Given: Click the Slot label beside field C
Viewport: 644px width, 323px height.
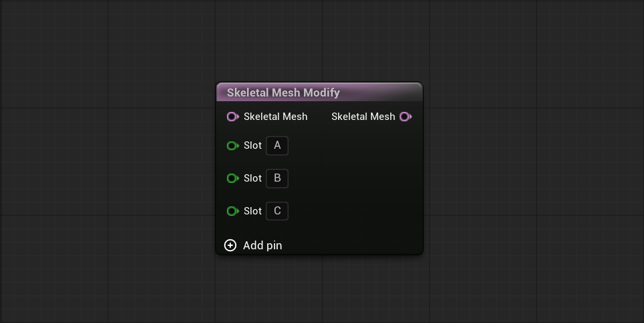Looking at the screenshot, I should click(x=252, y=211).
